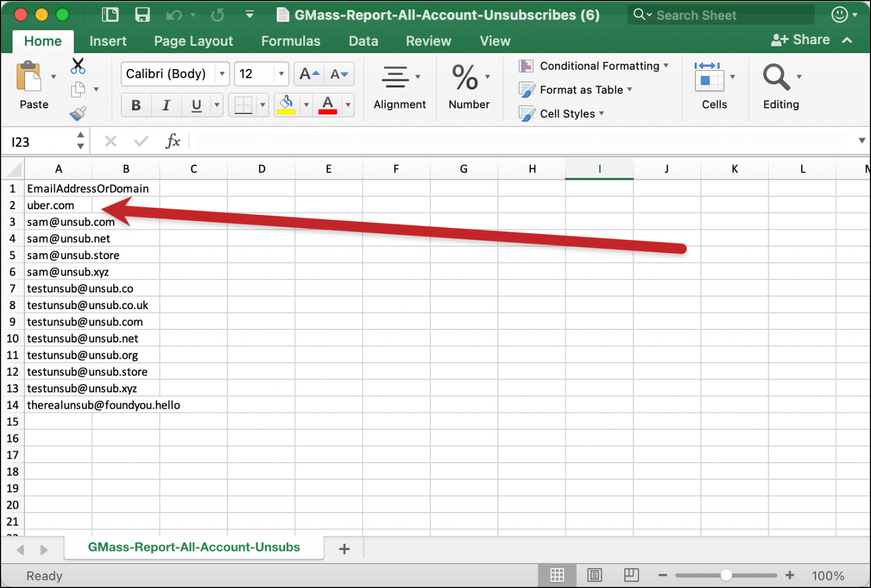This screenshot has width=871, height=588.
Task: Toggle Bold formatting
Action: (136, 105)
